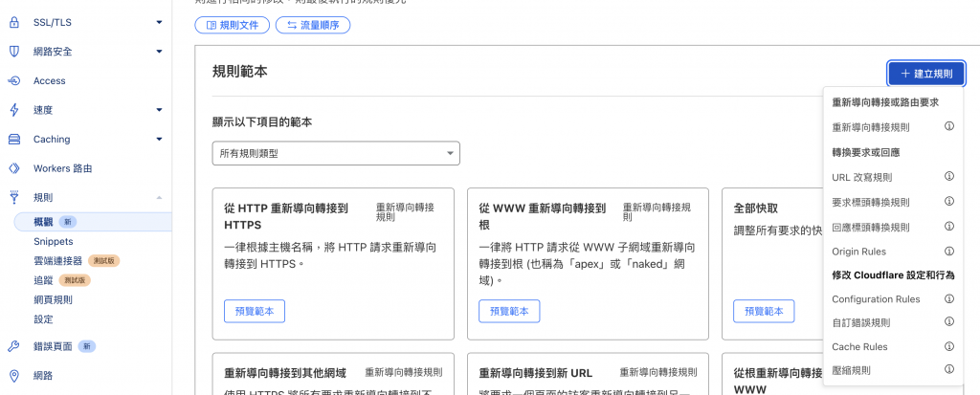The width and height of the screenshot is (980, 395).
Task: Click the 重新導向轉接到新 URL card title
Action: [536, 373]
